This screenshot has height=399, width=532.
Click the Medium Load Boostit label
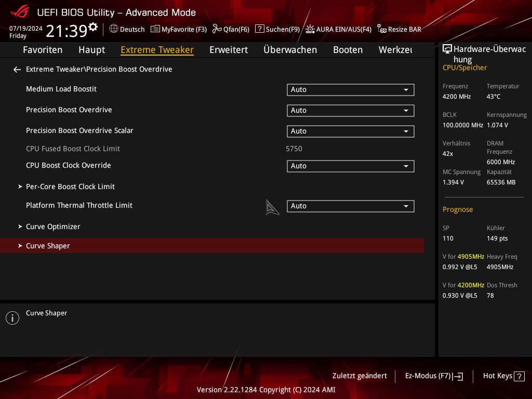pos(61,89)
